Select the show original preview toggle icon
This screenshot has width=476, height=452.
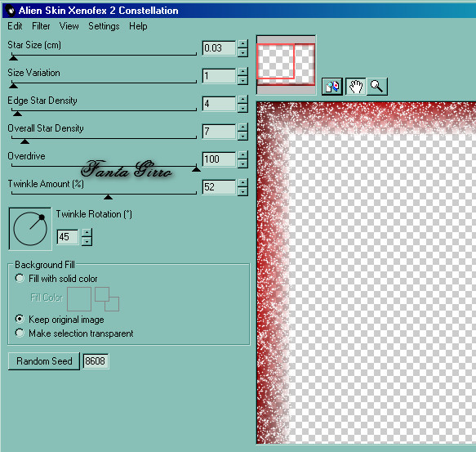(x=332, y=87)
